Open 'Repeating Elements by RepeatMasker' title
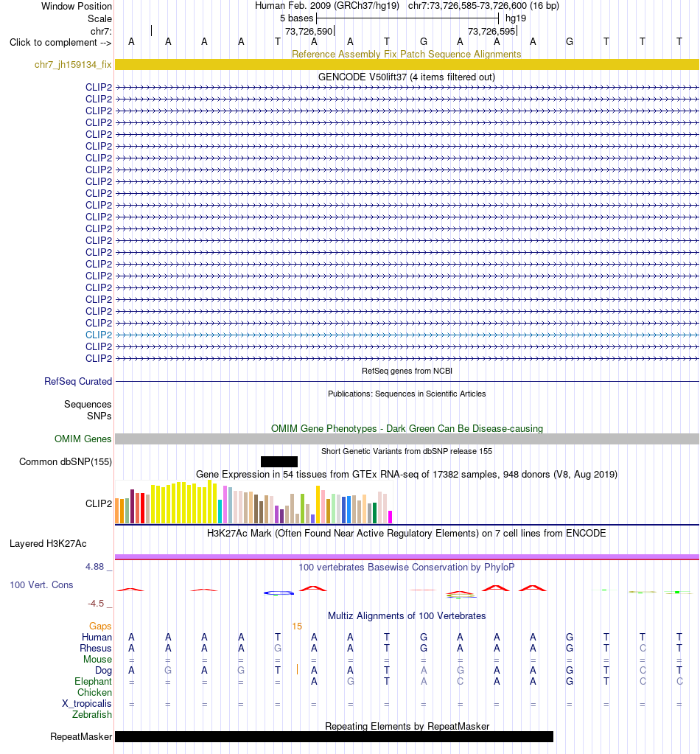The image size is (700, 754). [407, 726]
